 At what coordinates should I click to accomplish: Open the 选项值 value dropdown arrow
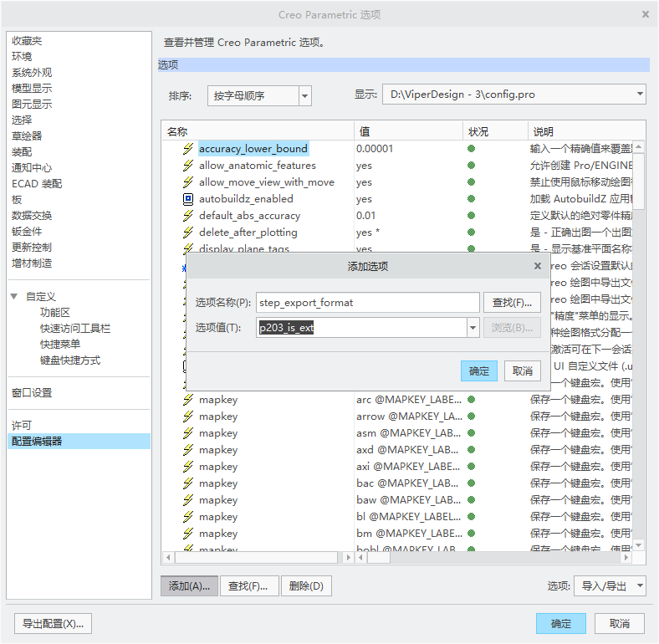[473, 328]
